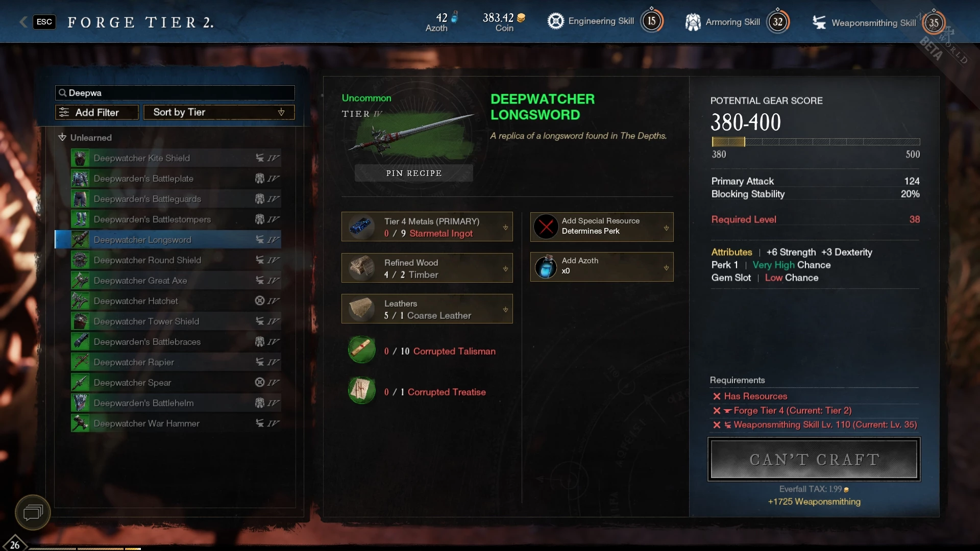
Task: Click the Weaponsmithing Skill icon
Action: [x=819, y=22]
